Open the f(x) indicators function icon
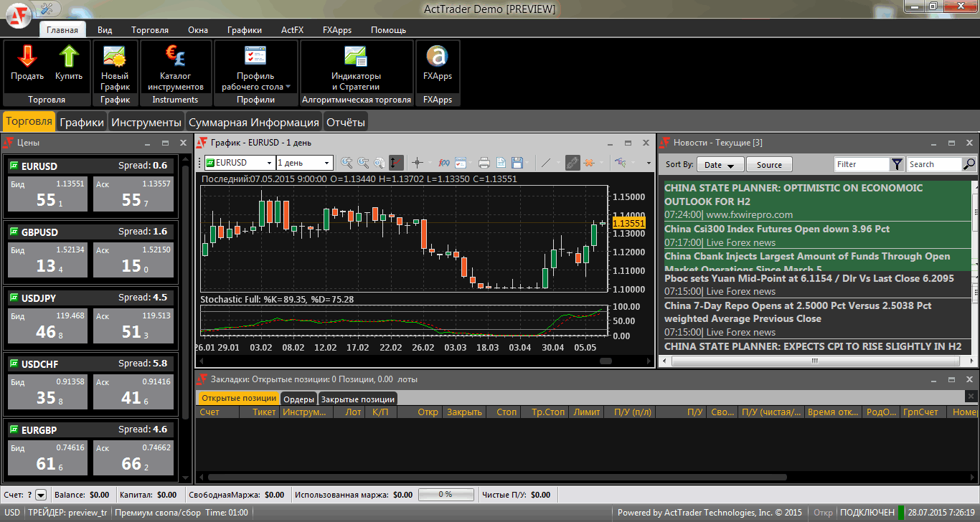Viewport: 980px width, 522px height. pyautogui.click(x=444, y=163)
